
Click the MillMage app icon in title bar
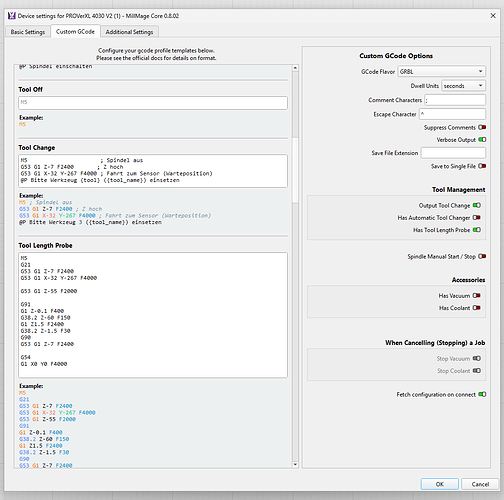[12, 16]
